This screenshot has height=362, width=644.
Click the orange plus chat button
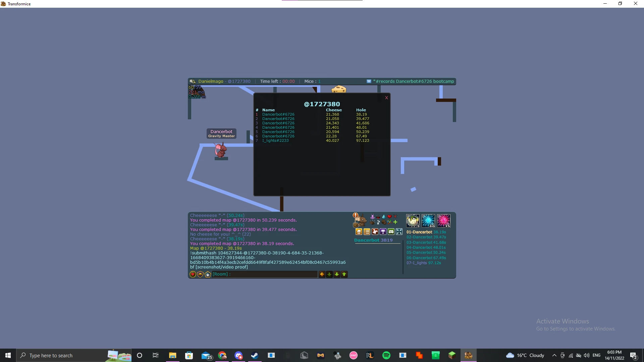[x=322, y=274]
